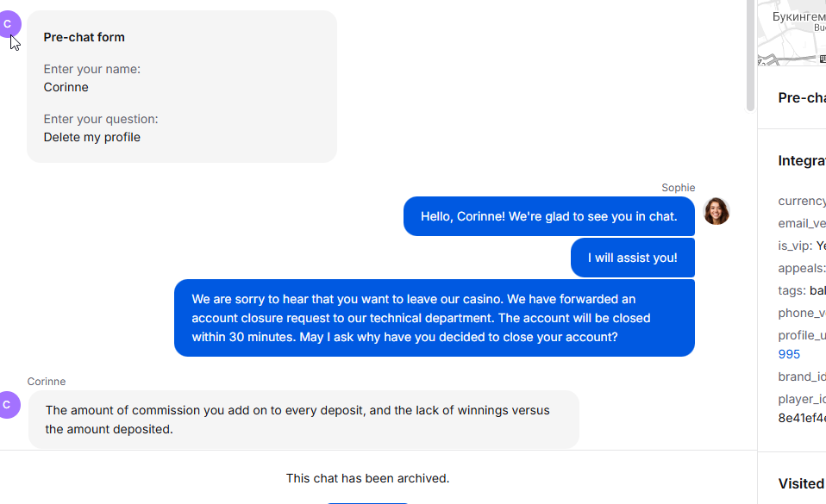This screenshot has width=826, height=504.
Task: Click the Sophie agent name label
Action: click(679, 188)
